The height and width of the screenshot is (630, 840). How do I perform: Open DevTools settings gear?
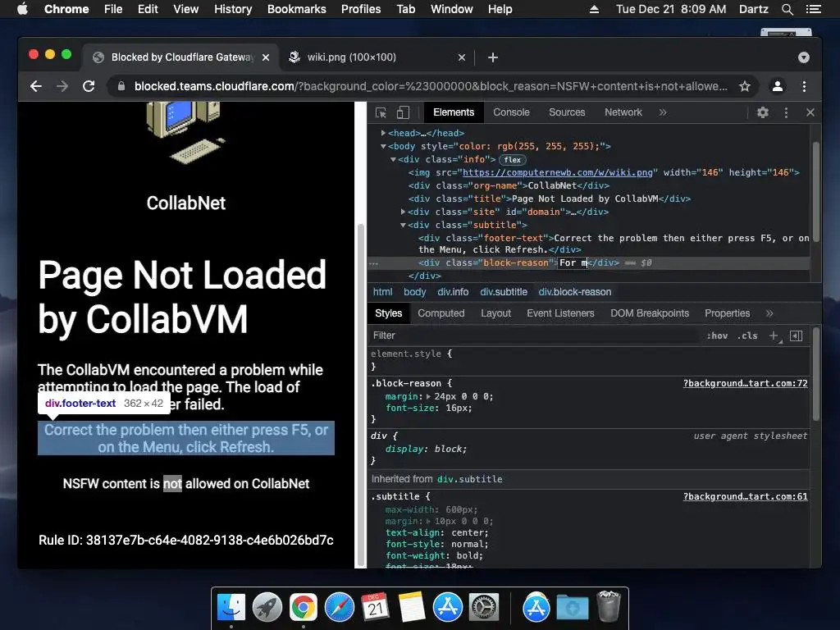tap(762, 112)
